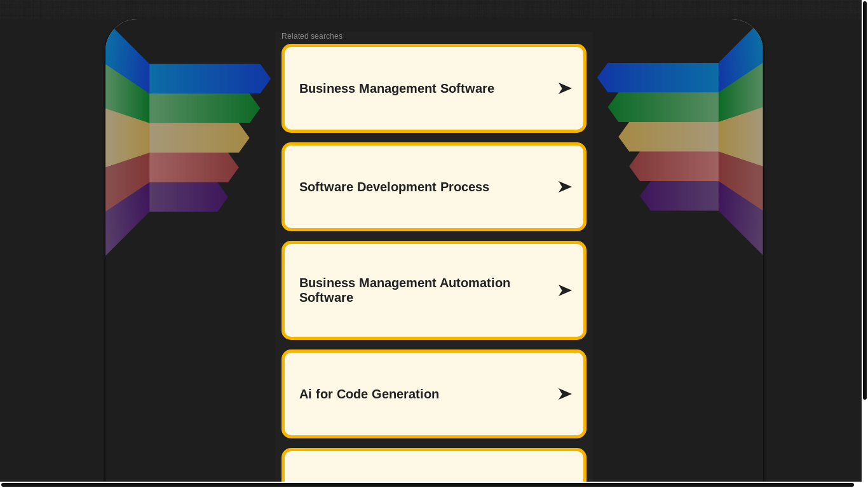The height and width of the screenshot is (488, 868).
Task: Open the Software Development Process link
Action: coord(434,187)
